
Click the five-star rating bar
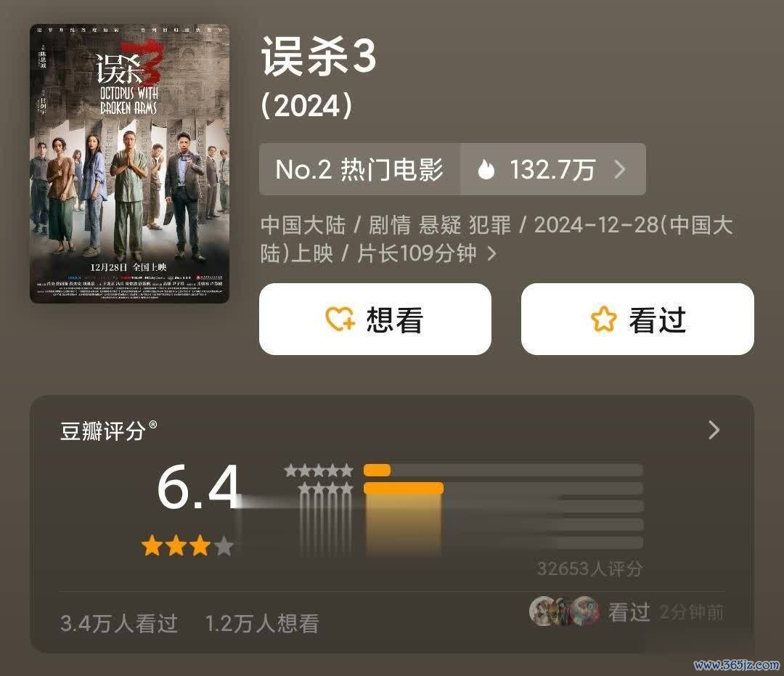[x=503, y=470]
